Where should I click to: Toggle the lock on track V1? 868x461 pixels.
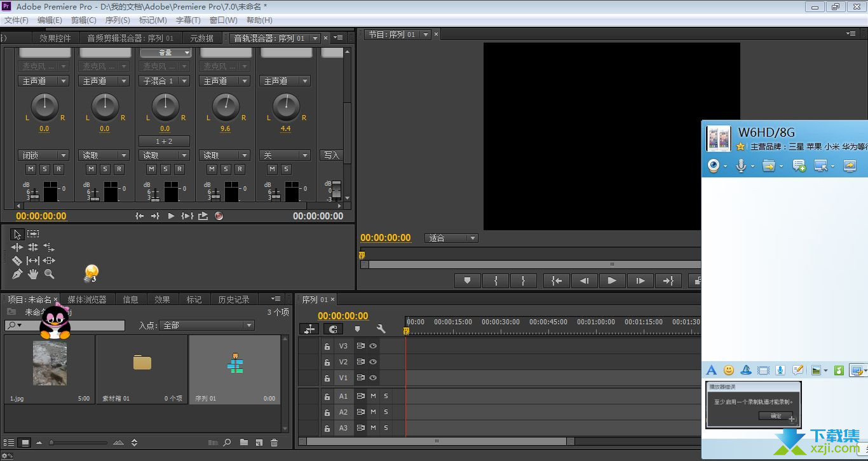click(x=327, y=378)
